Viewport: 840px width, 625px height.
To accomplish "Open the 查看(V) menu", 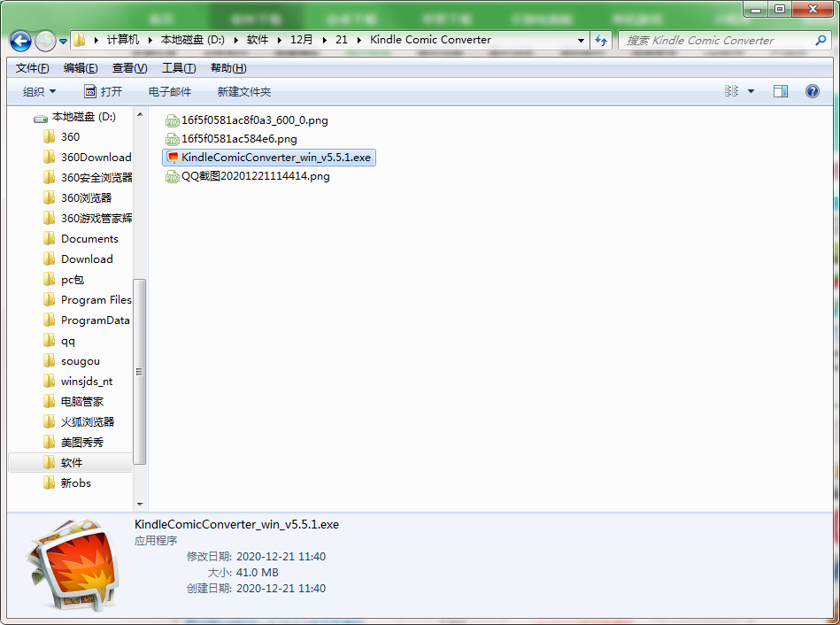I will pyautogui.click(x=129, y=68).
